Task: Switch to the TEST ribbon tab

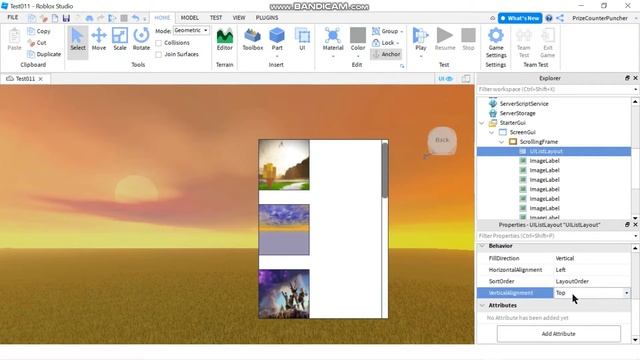Action: click(x=216, y=18)
